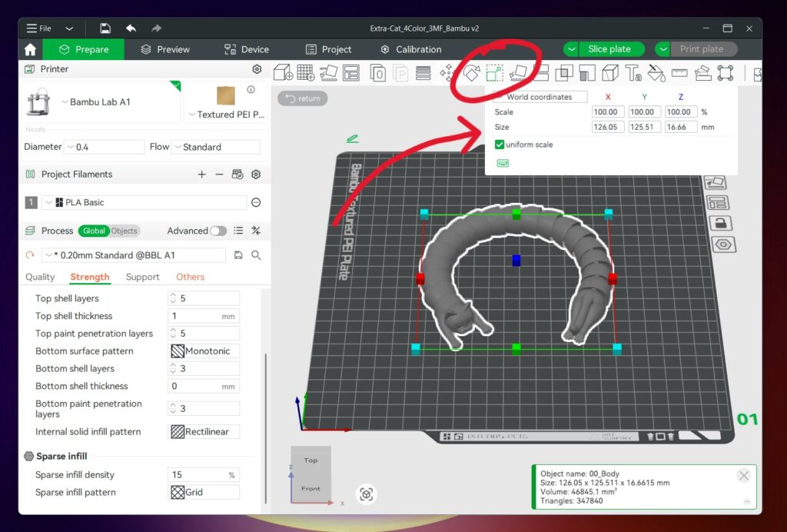Activate the Rotate tool
Viewport: 787px width, 532px height.
click(x=470, y=72)
